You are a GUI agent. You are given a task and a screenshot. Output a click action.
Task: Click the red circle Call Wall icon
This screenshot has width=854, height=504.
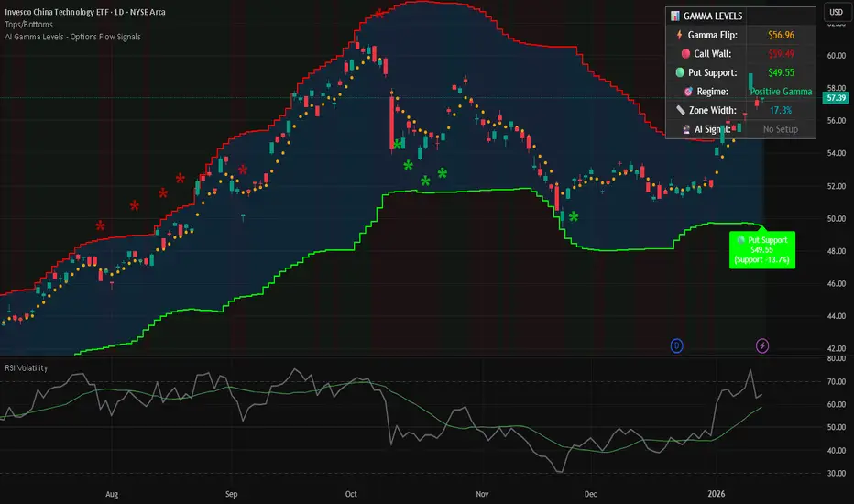685,53
